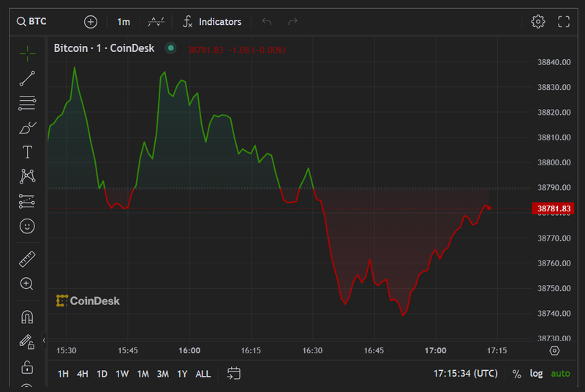The width and height of the screenshot is (585, 392).
Task: Set range to 1M
Action: click(143, 374)
